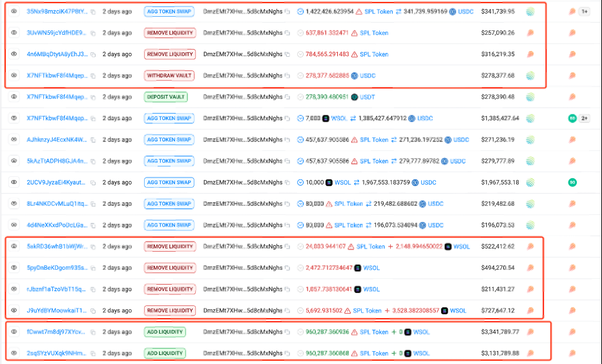Toggle eye preview for the fCwwt7m8dj97XYcv row
The width and height of the screenshot is (602, 364).
tap(14, 332)
